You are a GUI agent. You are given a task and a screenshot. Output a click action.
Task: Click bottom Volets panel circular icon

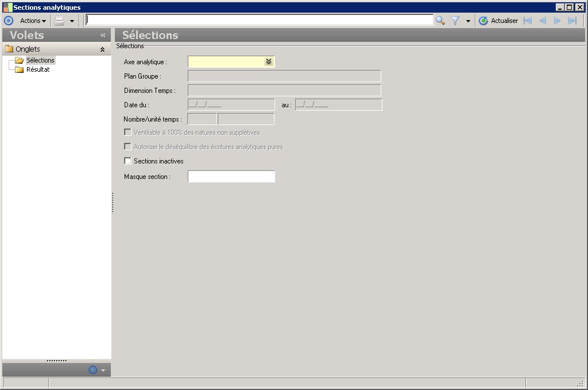(92, 370)
